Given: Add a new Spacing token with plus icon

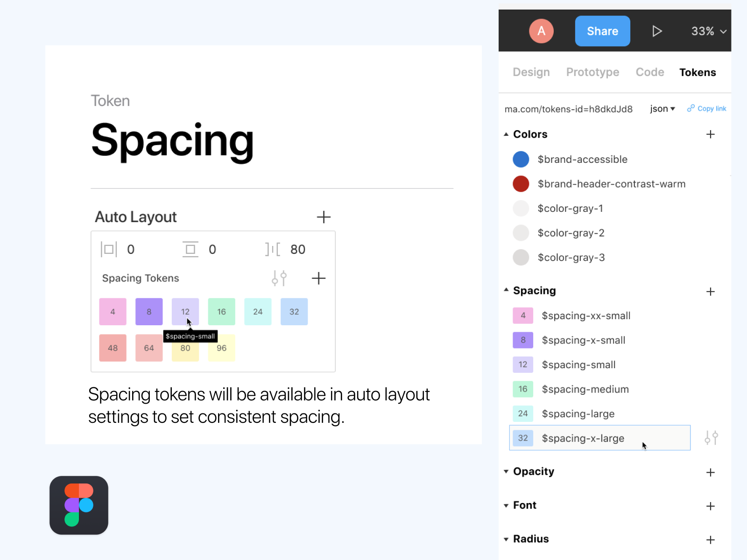Looking at the screenshot, I should click(711, 291).
